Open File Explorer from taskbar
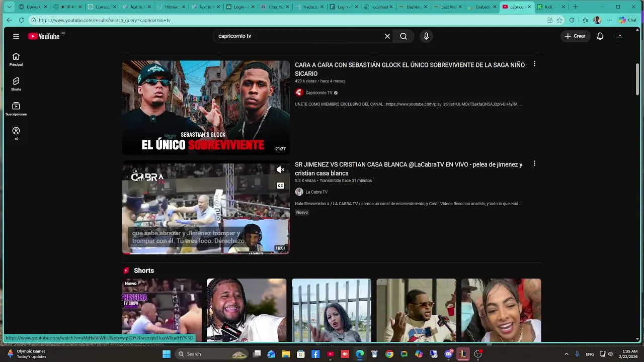The width and height of the screenshot is (644, 362). (286, 354)
